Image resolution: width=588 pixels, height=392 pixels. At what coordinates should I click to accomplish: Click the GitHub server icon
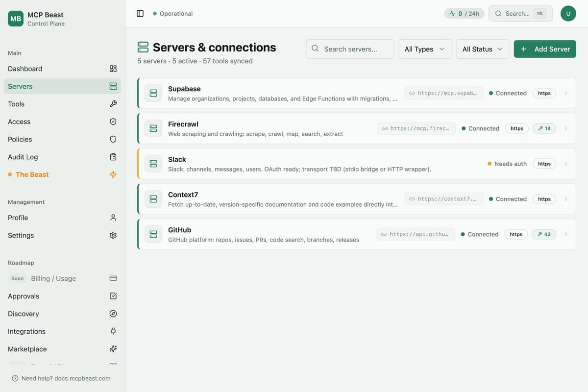[153, 234]
